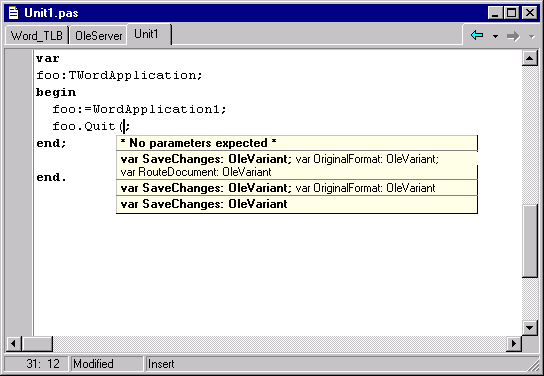Click the 'var' keyword
544x376 pixels.
[48, 58]
